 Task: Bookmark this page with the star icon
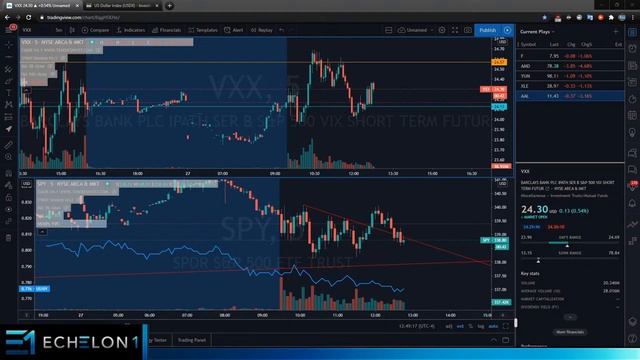click(x=544, y=18)
